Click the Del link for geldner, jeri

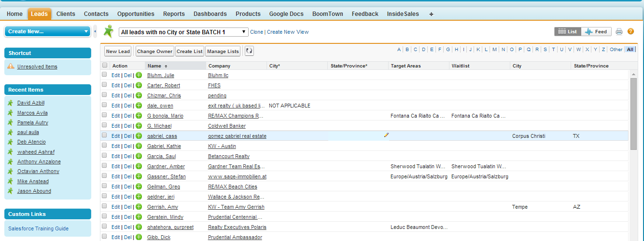(128, 197)
